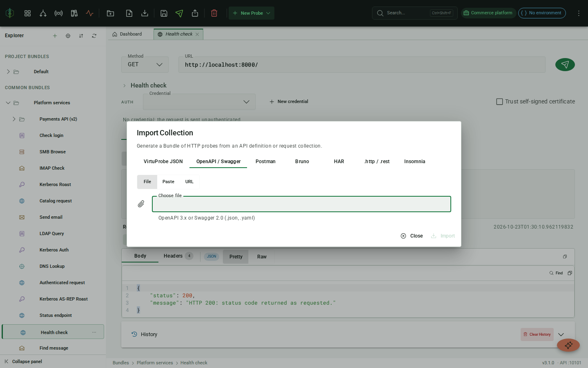
Task: Open the Credential dropdown
Action: pos(199,102)
